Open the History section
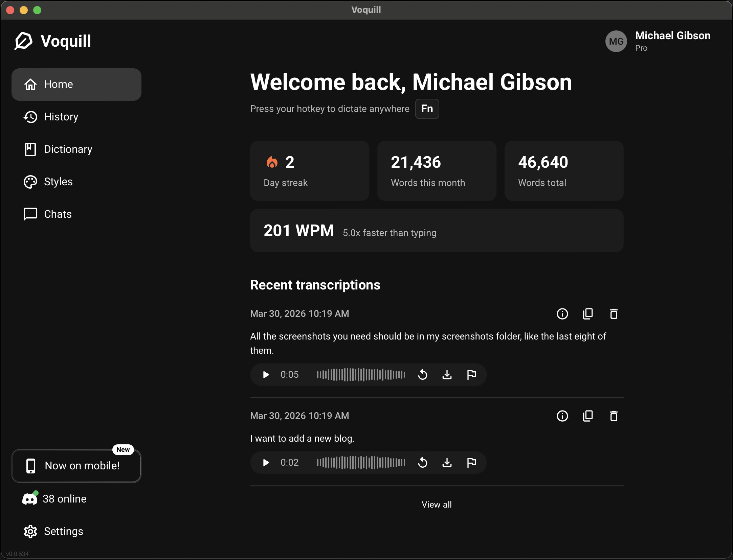 (x=61, y=117)
